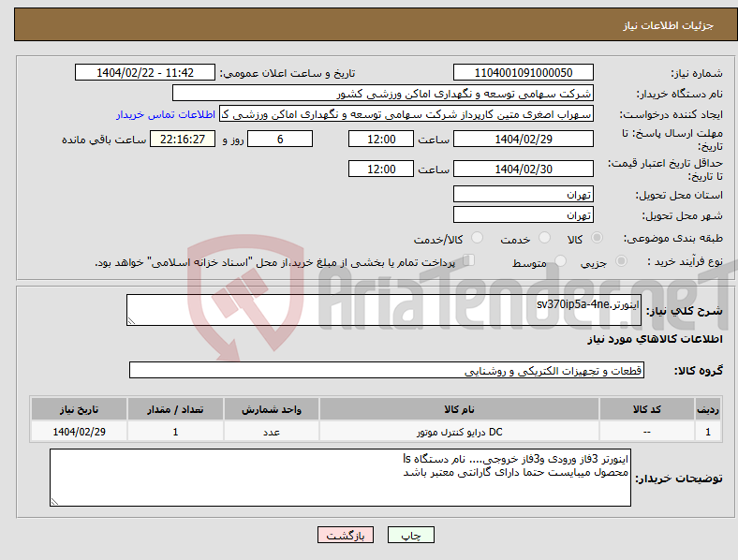
Task: Click the تاریخ نیاز column header
Action: pyautogui.click(x=79, y=409)
